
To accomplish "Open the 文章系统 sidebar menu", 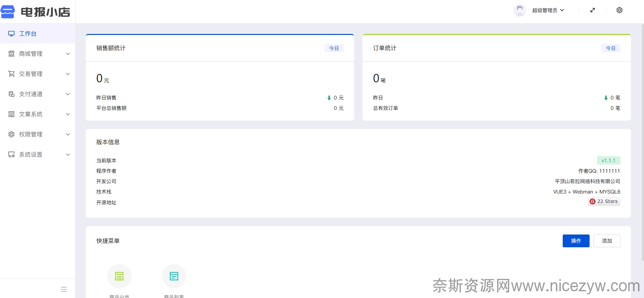I will (31, 114).
